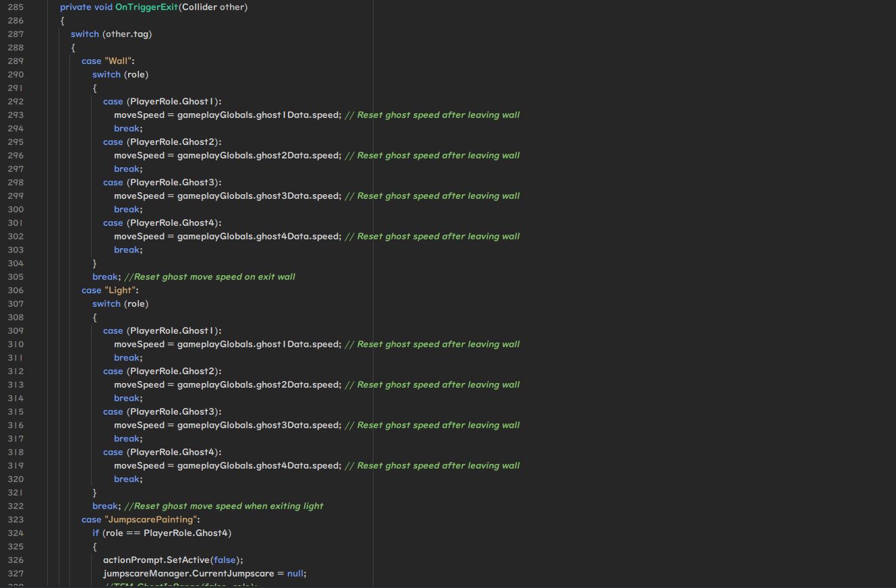Place cursor on the "Light" case string
The width and height of the screenshot is (896, 588).
(120, 291)
